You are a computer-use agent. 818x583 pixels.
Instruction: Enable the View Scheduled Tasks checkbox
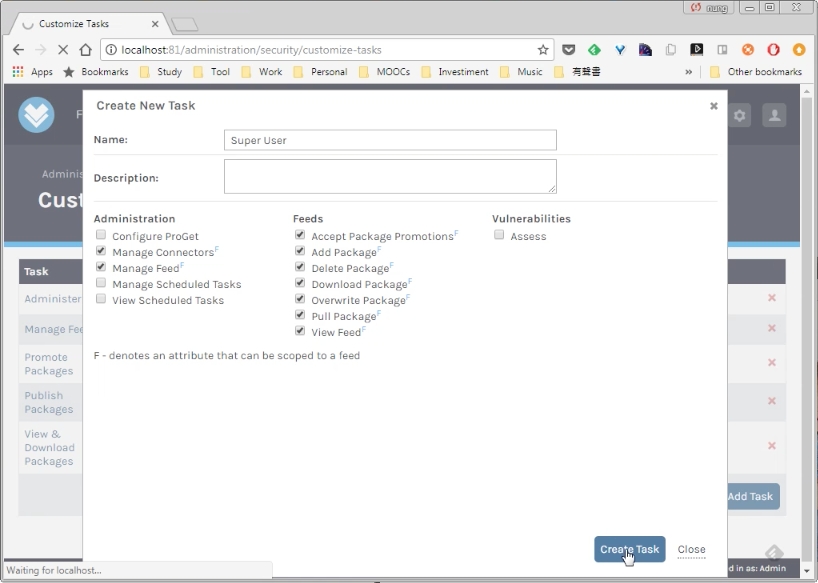click(x=101, y=299)
